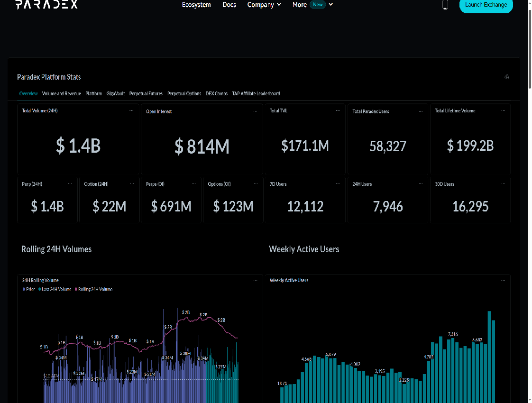Switch to TAP Affiliate Leaderboard tab
The width and height of the screenshot is (532, 403).
(256, 93)
